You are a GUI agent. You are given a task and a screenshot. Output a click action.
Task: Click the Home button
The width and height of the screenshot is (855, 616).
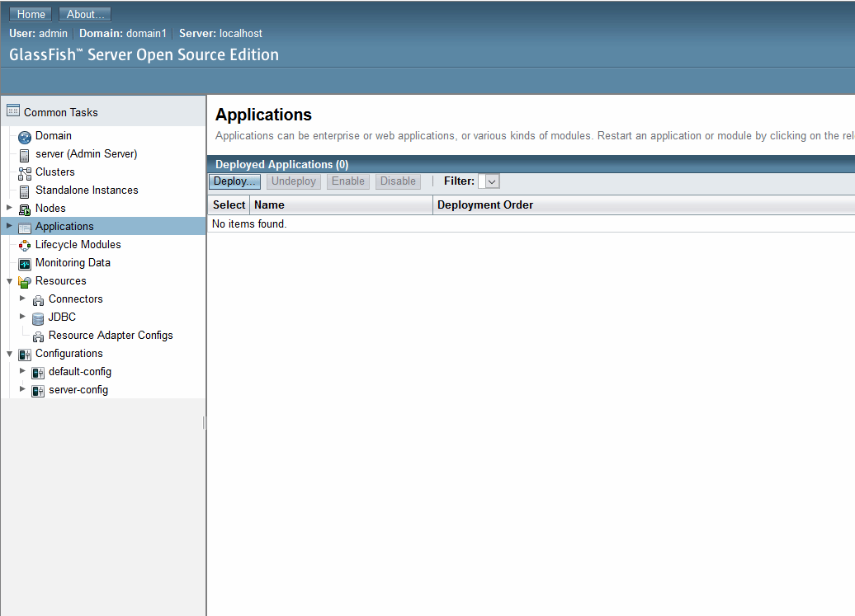[30, 13]
